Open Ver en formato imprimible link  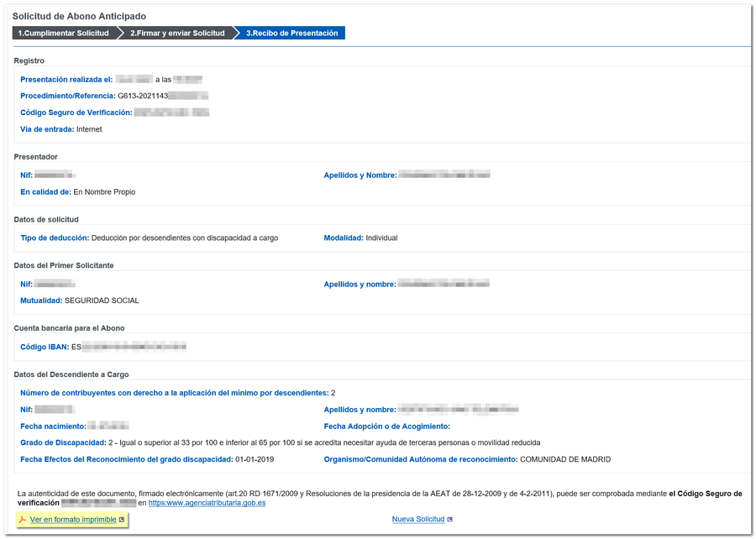coord(73,520)
